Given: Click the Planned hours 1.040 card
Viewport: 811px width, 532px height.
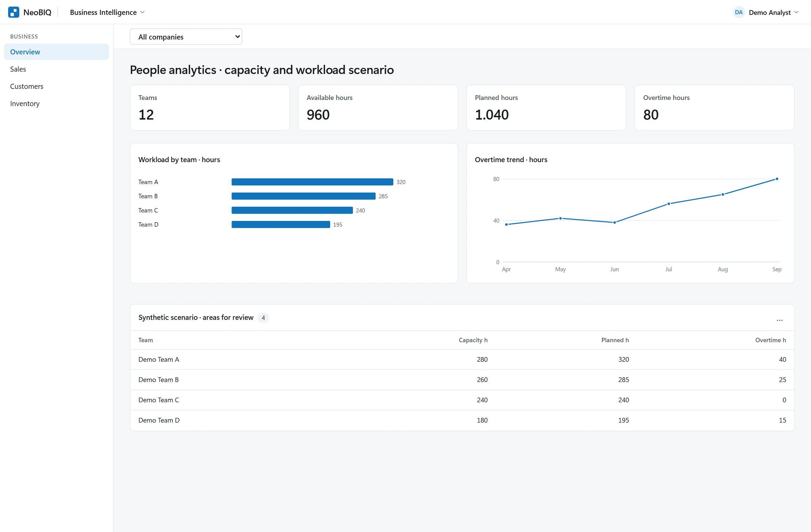Looking at the screenshot, I should coord(546,108).
